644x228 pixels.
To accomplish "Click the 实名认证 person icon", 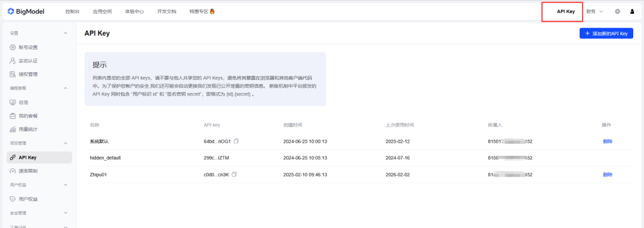I will [13, 61].
